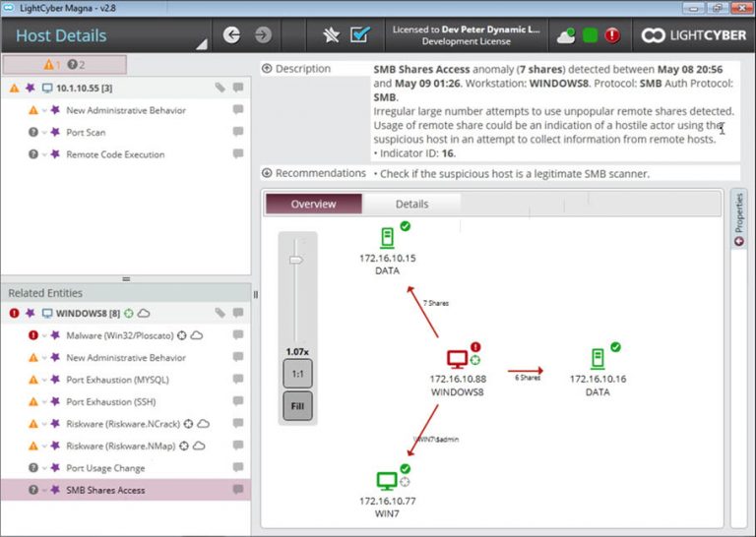Click the blue checkmark toolbar icon

(360, 34)
